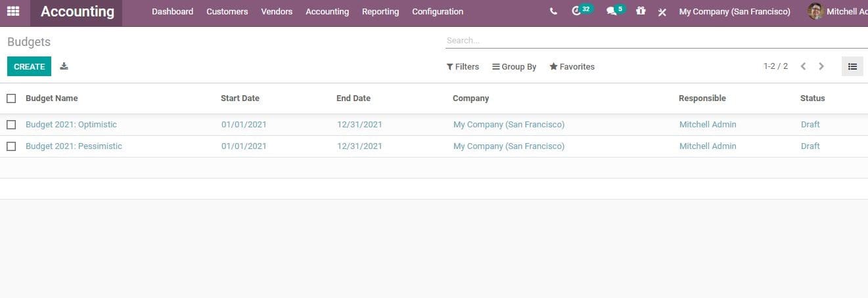
Task: Open the debug tools icon
Action: 662,12
